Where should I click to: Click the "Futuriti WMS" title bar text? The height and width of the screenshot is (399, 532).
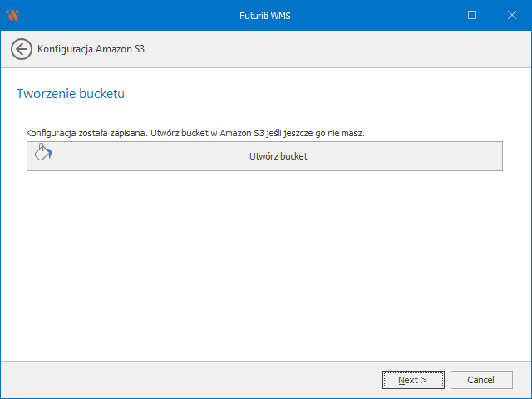[x=265, y=15]
